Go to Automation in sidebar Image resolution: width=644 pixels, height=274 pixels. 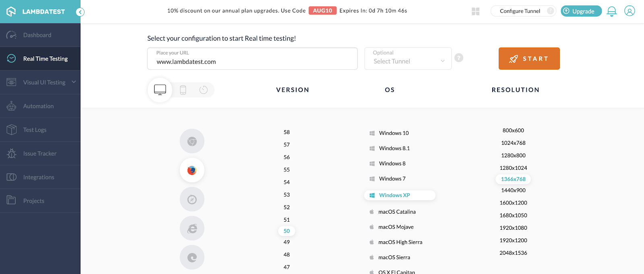click(40, 106)
